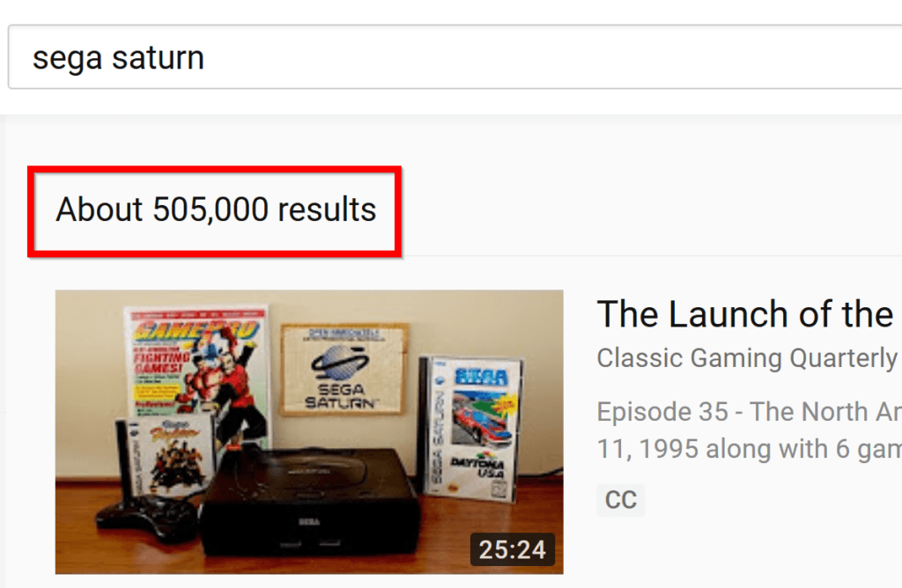The height and width of the screenshot is (588, 902).
Task: Open the Sega Saturn launch video thumbnail
Action: click(x=309, y=431)
